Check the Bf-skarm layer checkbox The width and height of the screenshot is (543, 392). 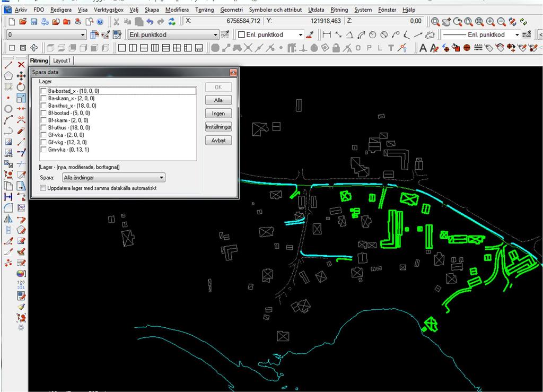point(43,120)
